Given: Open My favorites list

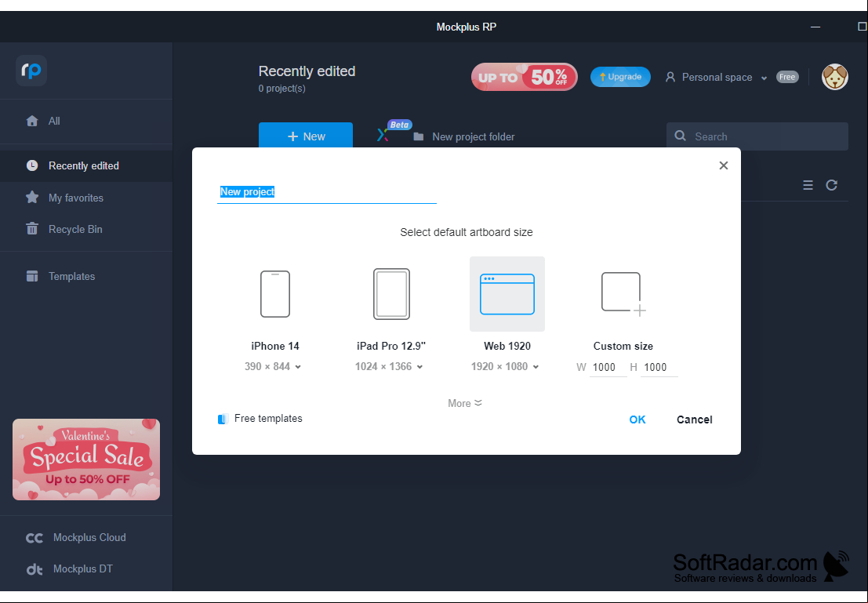Looking at the screenshot, I should (86, 198).
